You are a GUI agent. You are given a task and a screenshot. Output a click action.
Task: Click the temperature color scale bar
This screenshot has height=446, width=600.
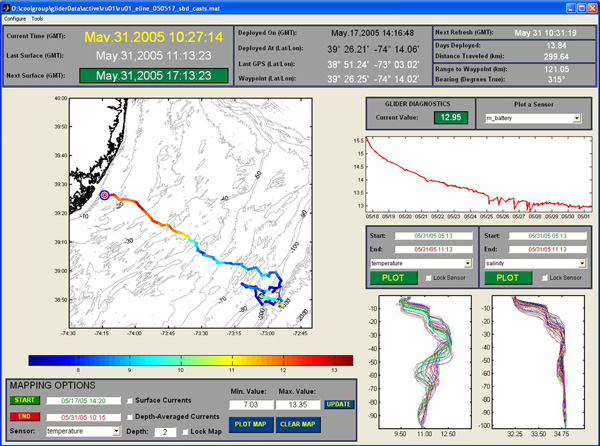click(x=190, y=359)
